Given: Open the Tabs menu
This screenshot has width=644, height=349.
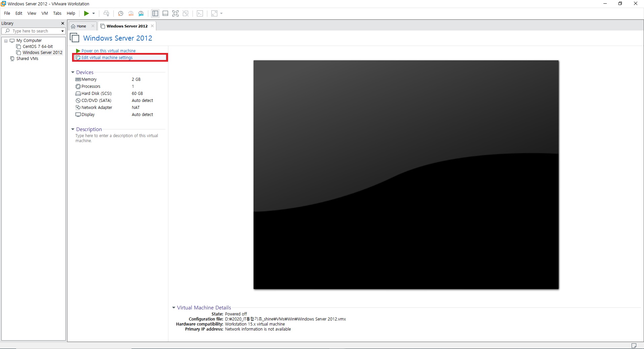Looking at the screenshot, I should point(57,13).
